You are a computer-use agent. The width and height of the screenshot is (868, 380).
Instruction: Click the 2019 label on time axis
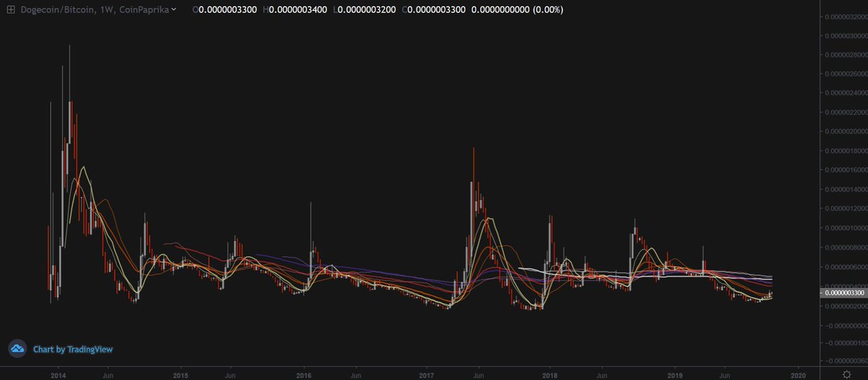(x=674, y=376)
